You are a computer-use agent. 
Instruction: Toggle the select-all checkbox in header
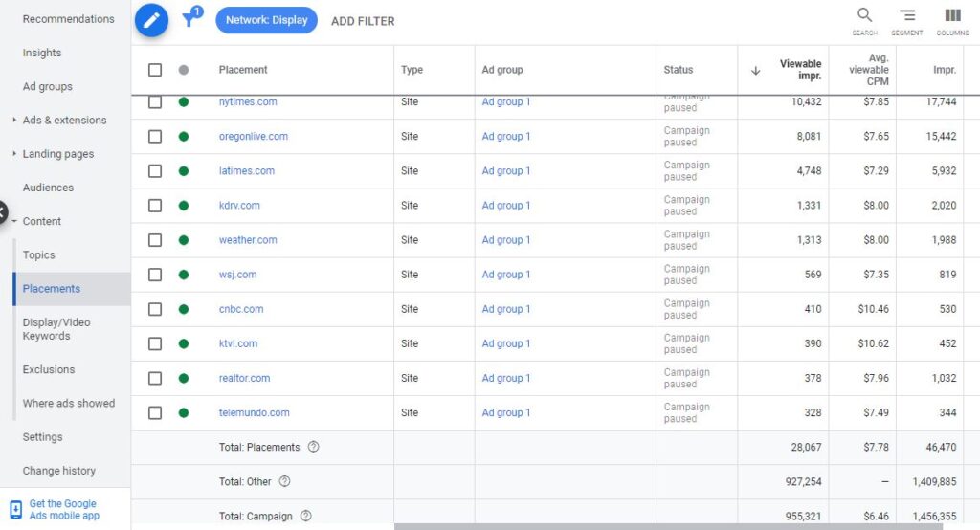(x=155, y=70)
